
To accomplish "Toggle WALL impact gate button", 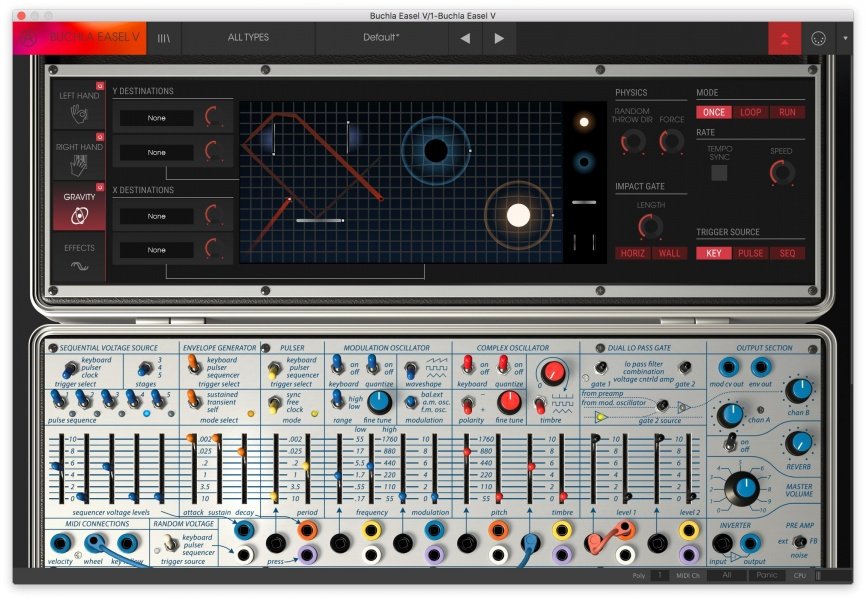I will point(669,253).
